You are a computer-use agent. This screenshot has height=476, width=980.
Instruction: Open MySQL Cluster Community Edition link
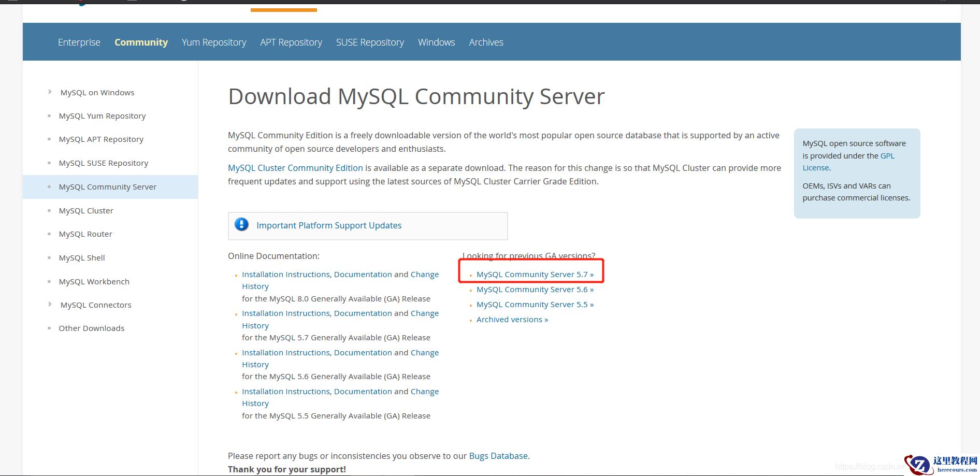(x=295, y=168)
